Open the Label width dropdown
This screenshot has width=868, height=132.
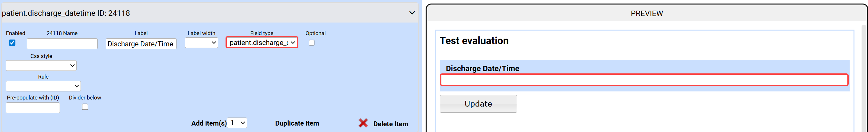click(201, 43)
